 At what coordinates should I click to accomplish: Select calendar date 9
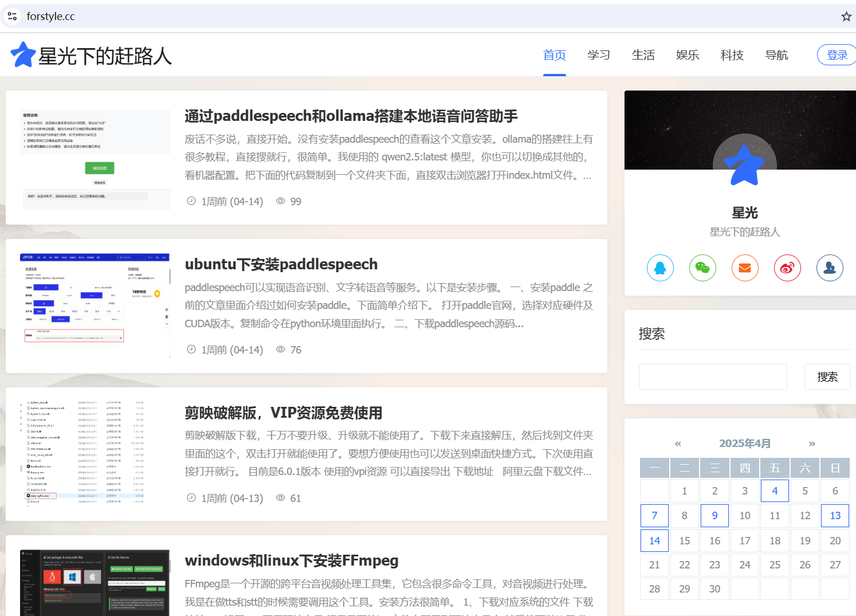[x=714, y=516]
